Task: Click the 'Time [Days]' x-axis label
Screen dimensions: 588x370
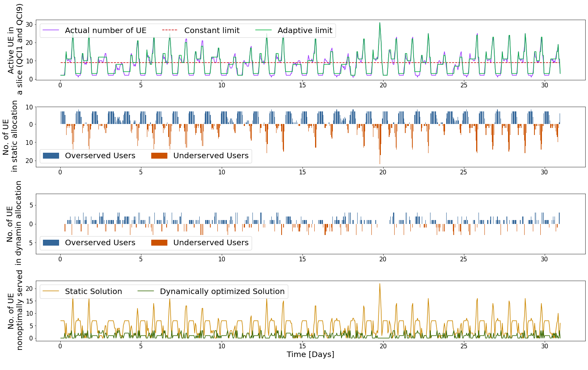Action: (x=310, y=355)
